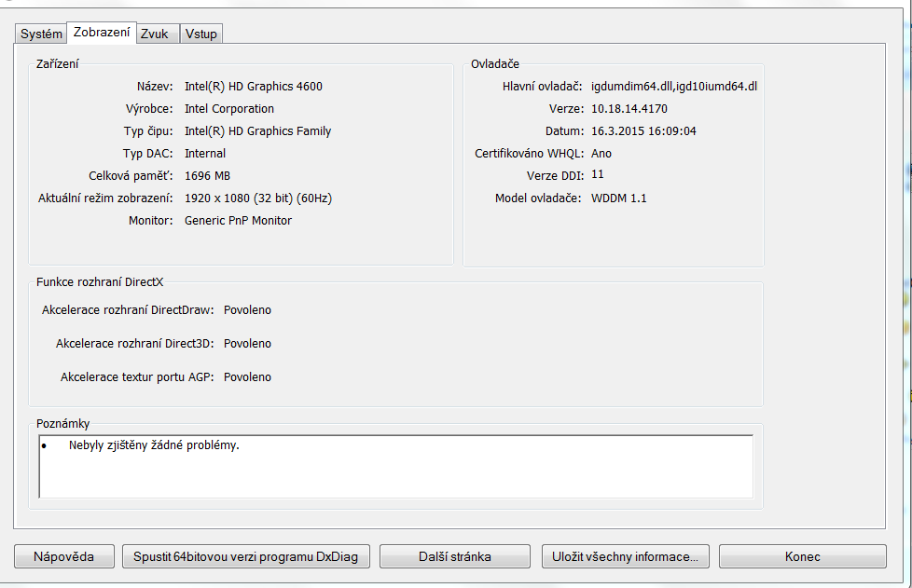Click the 'Monitor:' label
The height and width of the screenshot is (588, 912).
click(x=151, y=220)
